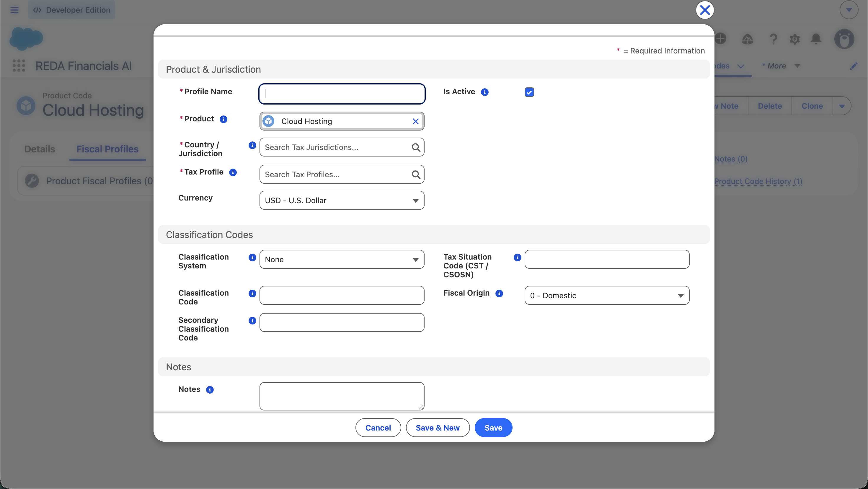Click the Search Tax Jurisdictions lookup field
This screenshot has width=868, height=489.
point(342,147)
